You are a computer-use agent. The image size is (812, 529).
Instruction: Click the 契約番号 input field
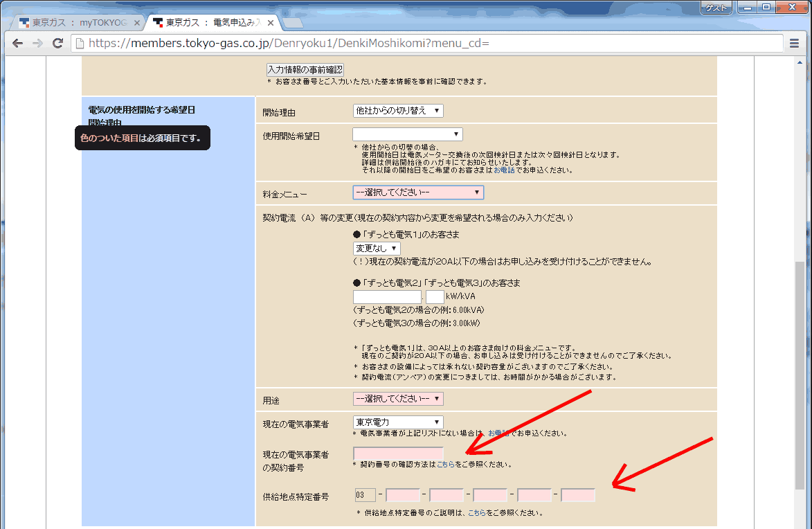coord(398,454)
